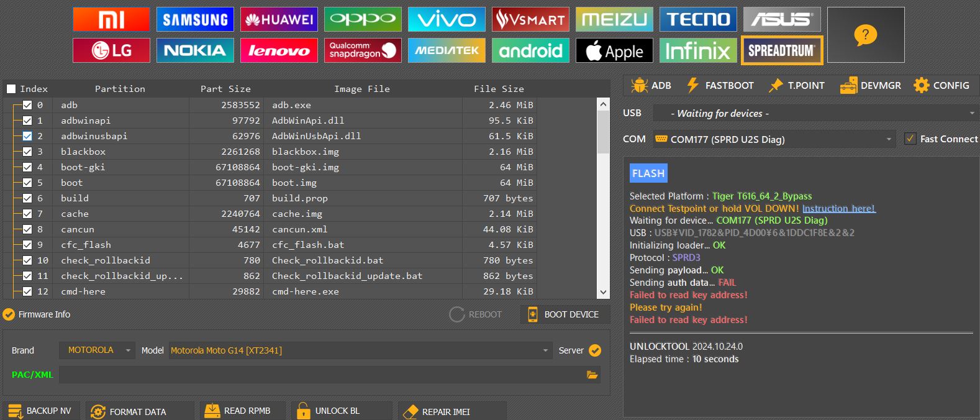Click the partition list scroll-up arrow
This screenshot has width=980, height=420.
(603, 104)
